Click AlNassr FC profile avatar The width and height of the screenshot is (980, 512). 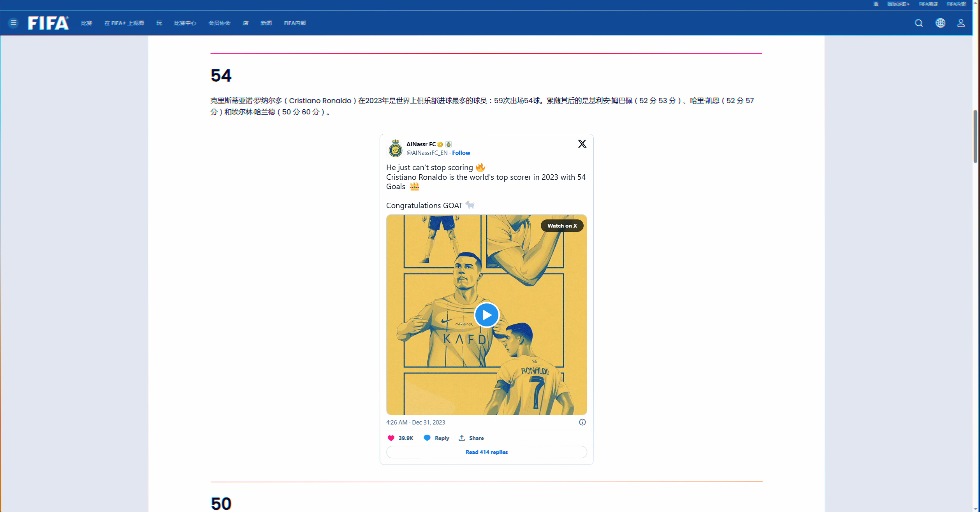click(395, 149)
